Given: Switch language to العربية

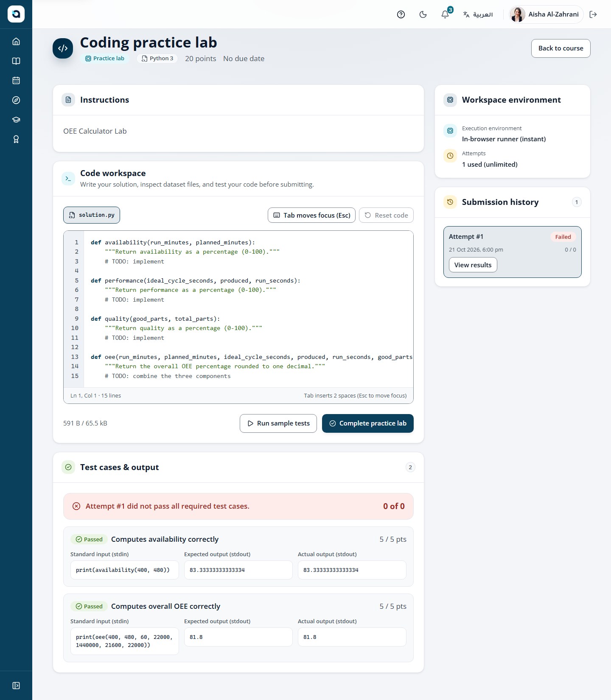Looking at the screenshot, I should (478, 14).
